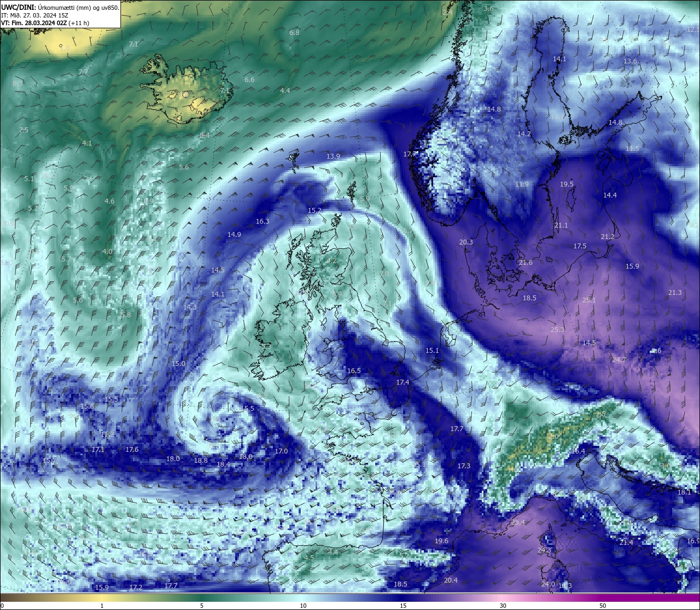The height and width of the screenshot is (610, 700).
Task: Click the 16.3 value label
Action: point(262,221)
